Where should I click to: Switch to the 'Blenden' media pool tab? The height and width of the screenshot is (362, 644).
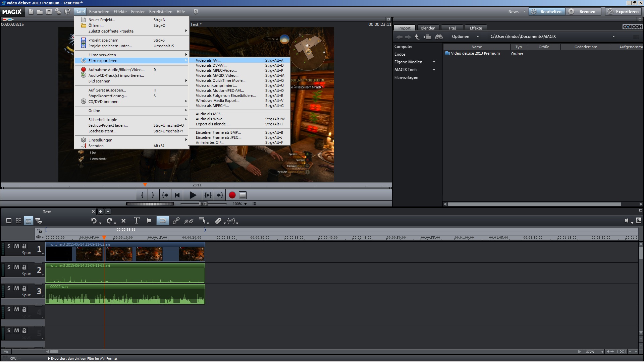pyautogui.click(x=428, y=28)
